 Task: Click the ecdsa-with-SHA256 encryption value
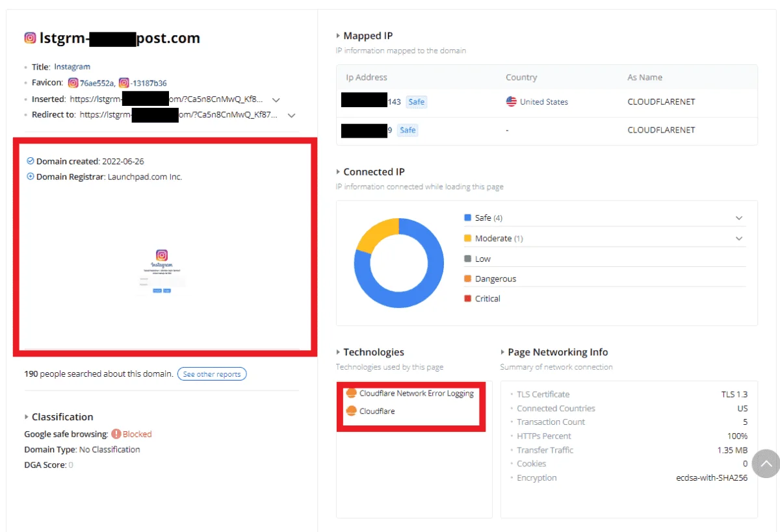click(x=712, y=477)
